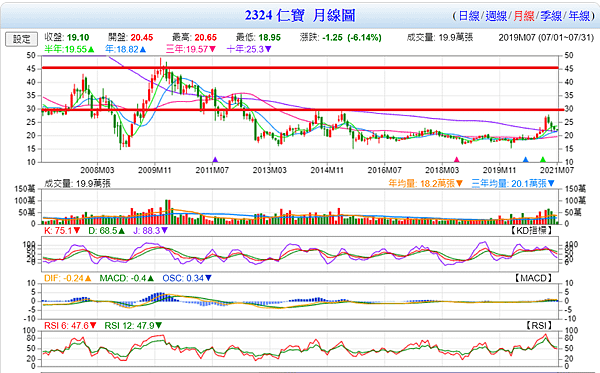Viewport: 600px width, 373px height.
Task: Click the J: 88.3 indicator value
Action: pos(150,231)
